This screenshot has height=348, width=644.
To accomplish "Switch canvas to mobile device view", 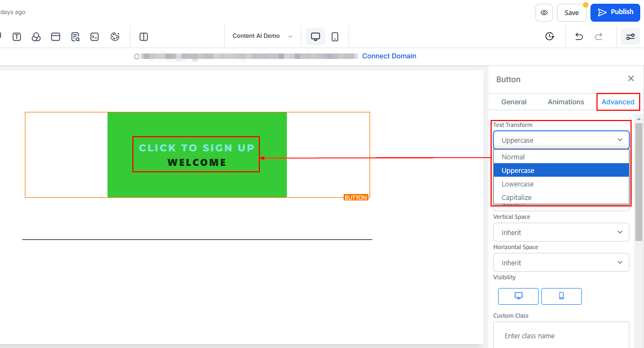I will [335, 37].
